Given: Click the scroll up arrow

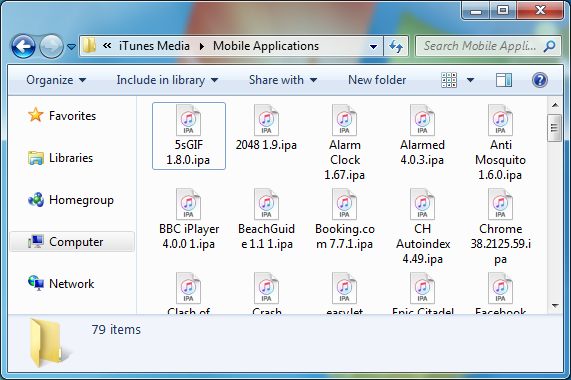Looking at the screenshot, I should pos(555,105).
